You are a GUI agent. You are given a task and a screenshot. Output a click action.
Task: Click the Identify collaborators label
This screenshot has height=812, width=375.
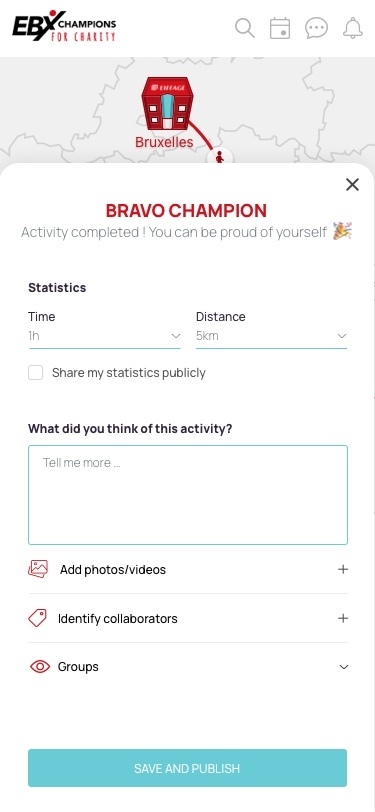click(x=118, y=618)
